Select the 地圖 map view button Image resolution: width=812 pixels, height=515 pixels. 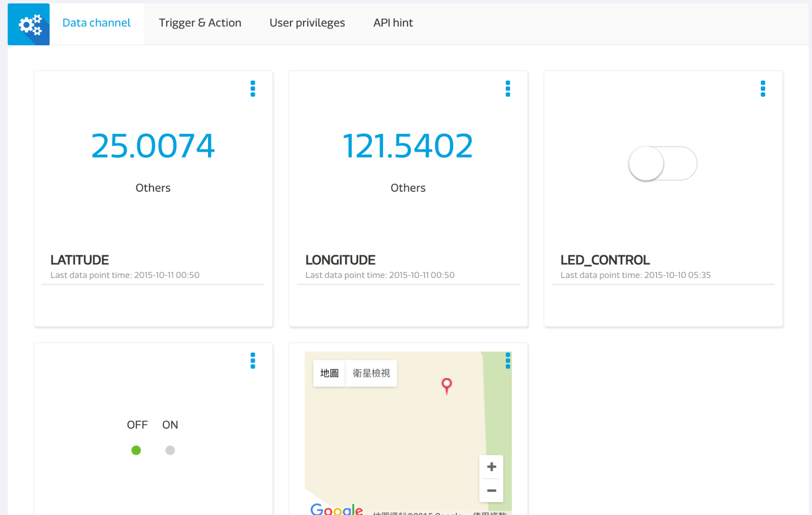pyautogui.click(x=329, y=373)
